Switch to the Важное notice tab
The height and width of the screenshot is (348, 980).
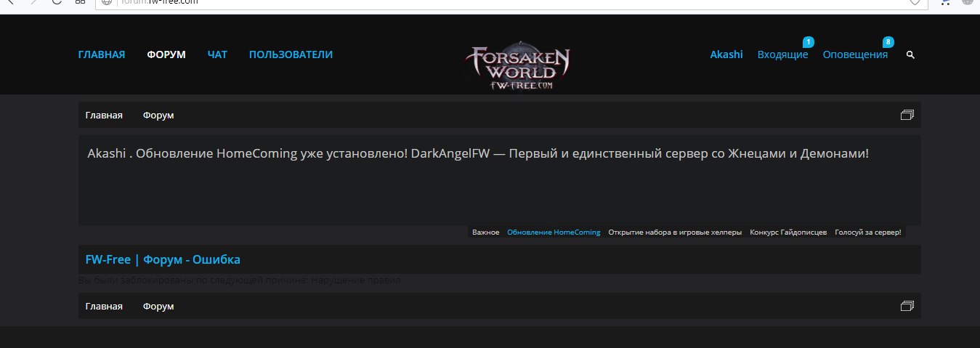pos(485,232)
